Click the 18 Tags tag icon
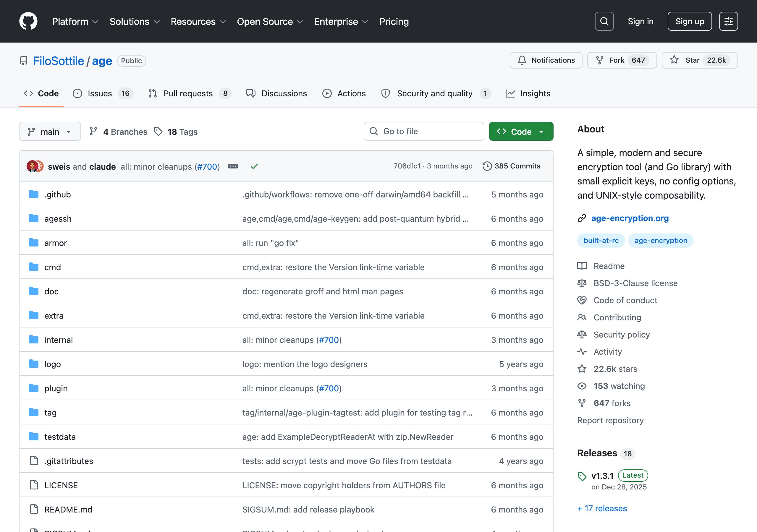 (x=158, y=132)
